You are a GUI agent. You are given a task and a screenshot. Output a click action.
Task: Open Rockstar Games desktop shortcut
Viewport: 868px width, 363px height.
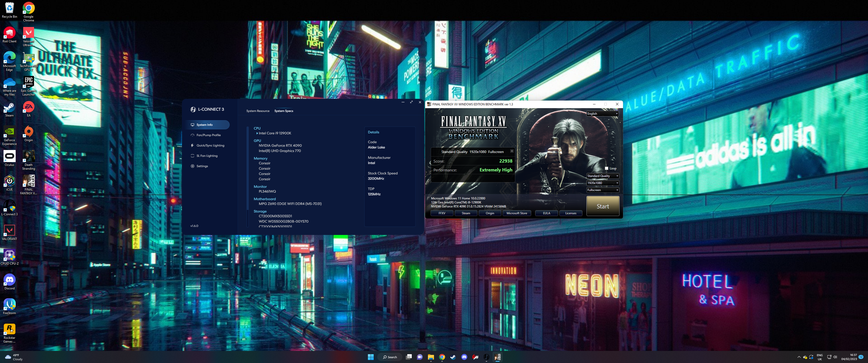pos(9,333)
